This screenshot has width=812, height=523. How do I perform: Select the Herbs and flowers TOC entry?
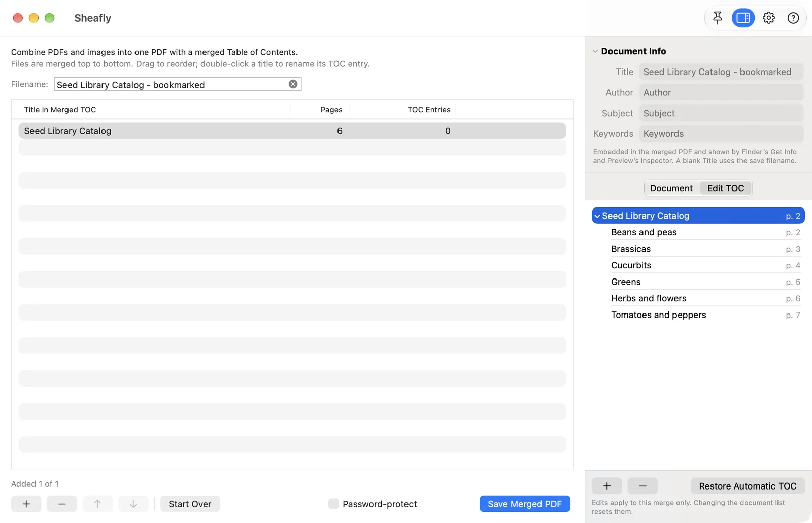coord(698,298)
